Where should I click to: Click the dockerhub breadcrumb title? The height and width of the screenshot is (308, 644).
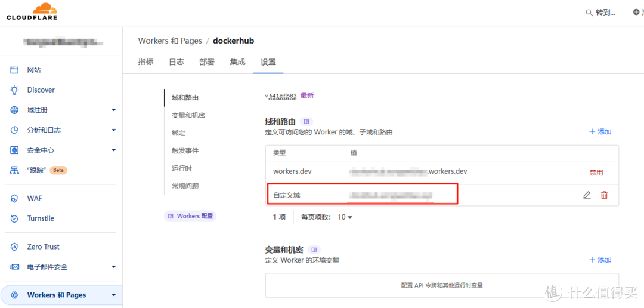[234, 41]
